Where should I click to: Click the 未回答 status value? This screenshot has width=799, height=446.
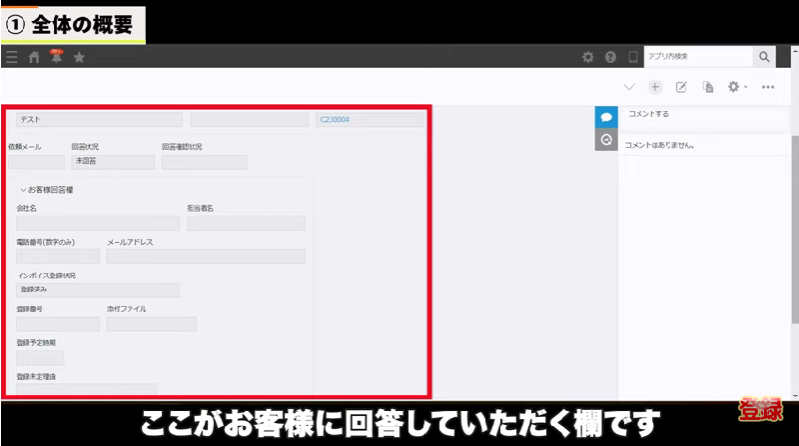(x=113, y=162)
